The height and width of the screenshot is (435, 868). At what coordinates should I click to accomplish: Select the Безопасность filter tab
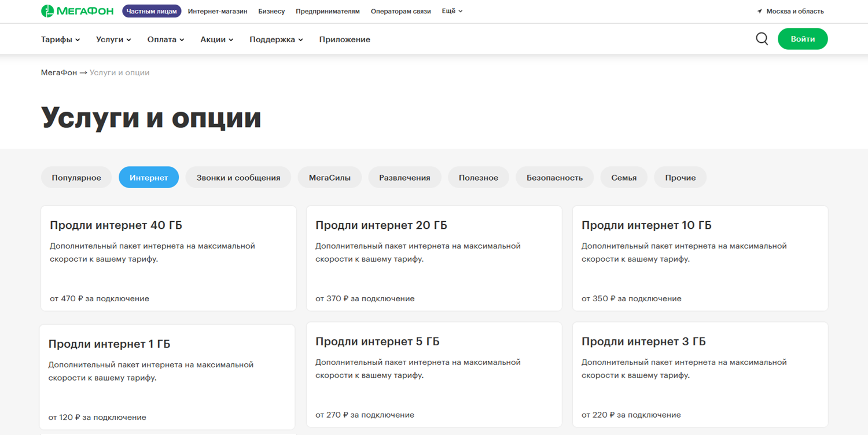(x=554, y=178)
